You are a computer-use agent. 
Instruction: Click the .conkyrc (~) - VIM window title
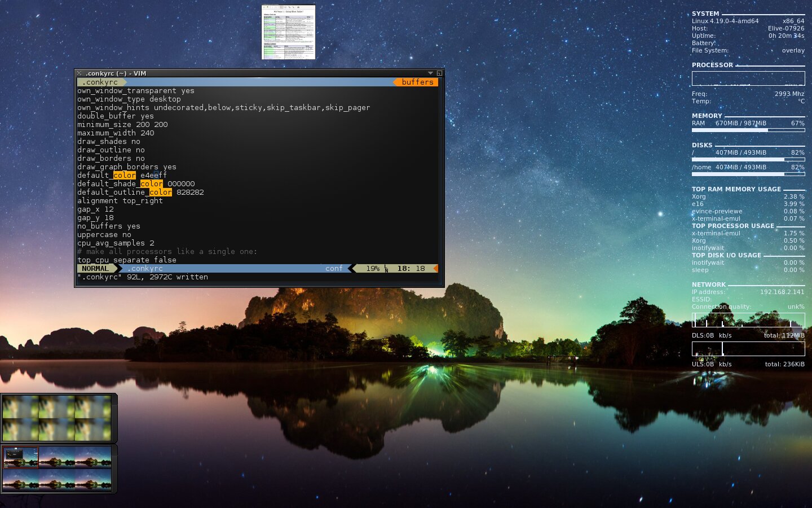(x=116, y=73)
